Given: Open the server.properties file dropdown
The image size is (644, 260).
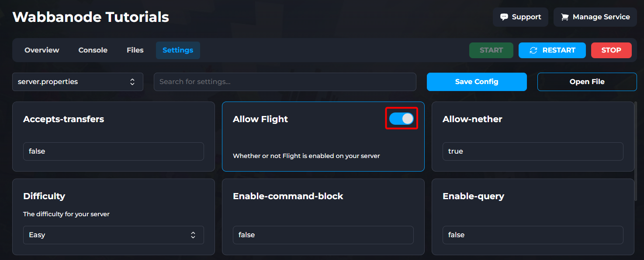Looking at the screenshot, I should 78,81.
